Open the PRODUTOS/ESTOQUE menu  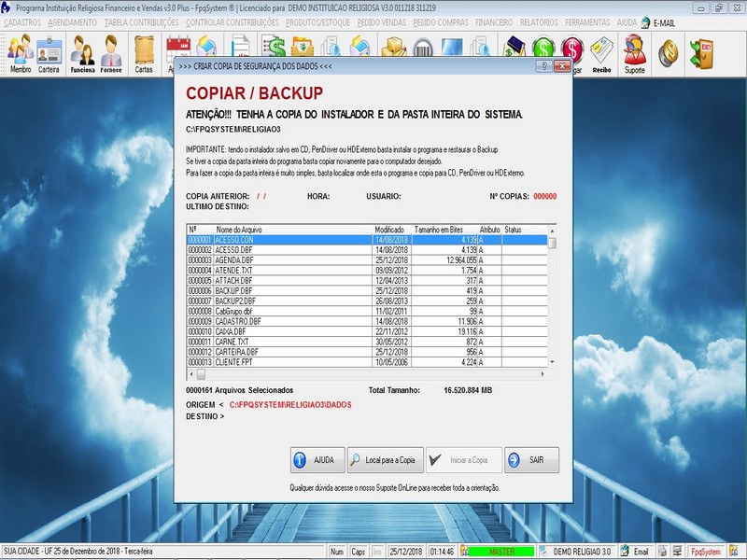(x=317, y=22)
